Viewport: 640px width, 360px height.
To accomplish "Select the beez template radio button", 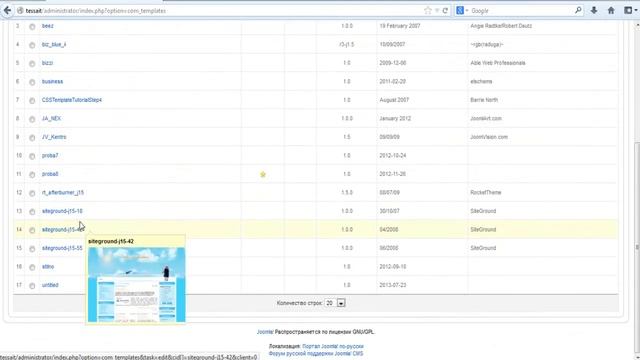I will click(32, 27).
